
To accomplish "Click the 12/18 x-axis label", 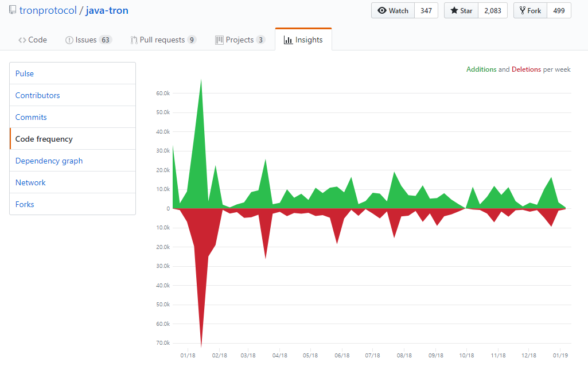I will (x=529, y=355).
